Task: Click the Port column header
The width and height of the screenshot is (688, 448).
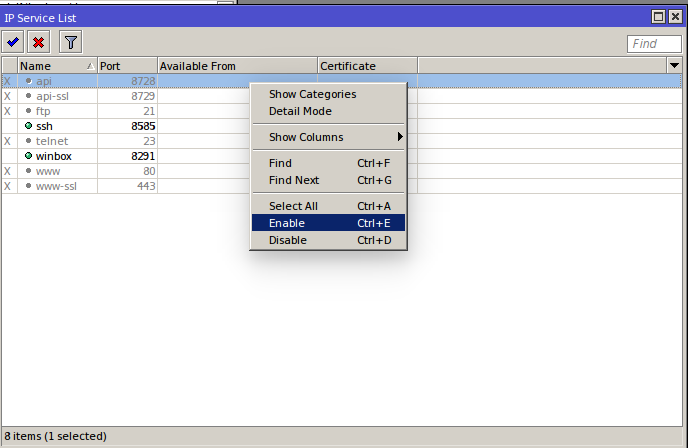Action: (126, 66)
